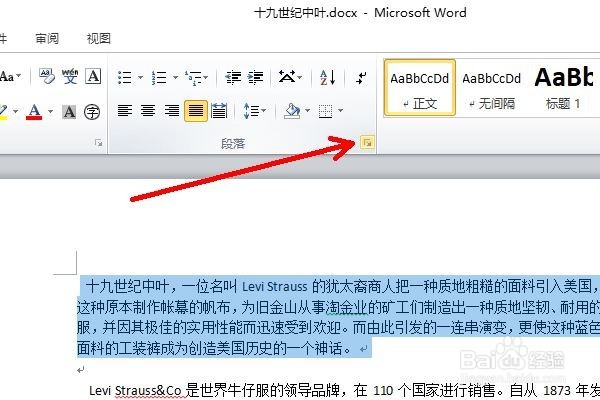Viewport: 600px width, 400px height.
Task: Click the Sort A-Z icon
Action: (x=328, y=77)
